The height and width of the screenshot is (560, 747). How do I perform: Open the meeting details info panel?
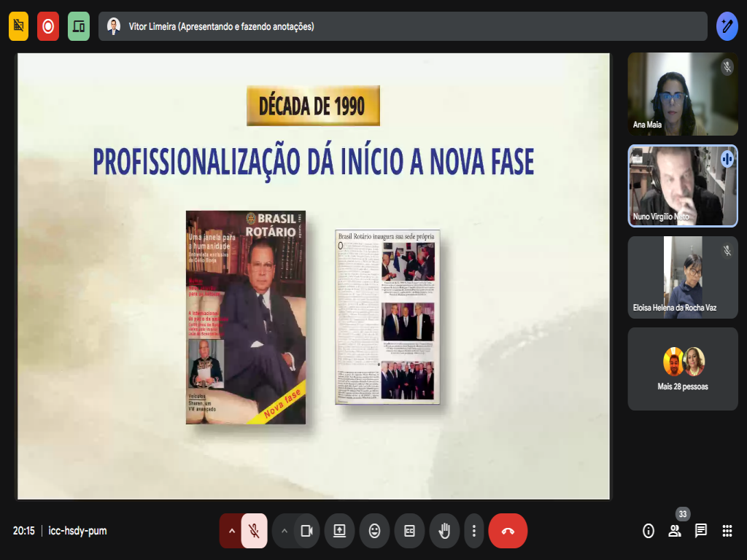[x=649, y=531]
